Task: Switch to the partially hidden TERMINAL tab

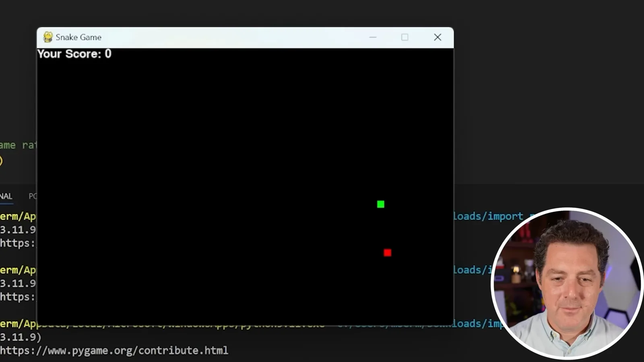Action: coord(6,196)
